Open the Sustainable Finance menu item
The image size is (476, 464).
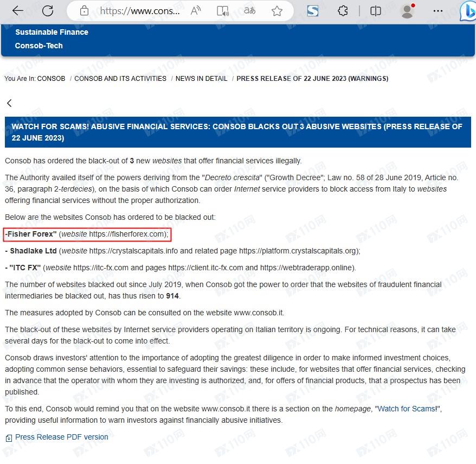[52, 32]
